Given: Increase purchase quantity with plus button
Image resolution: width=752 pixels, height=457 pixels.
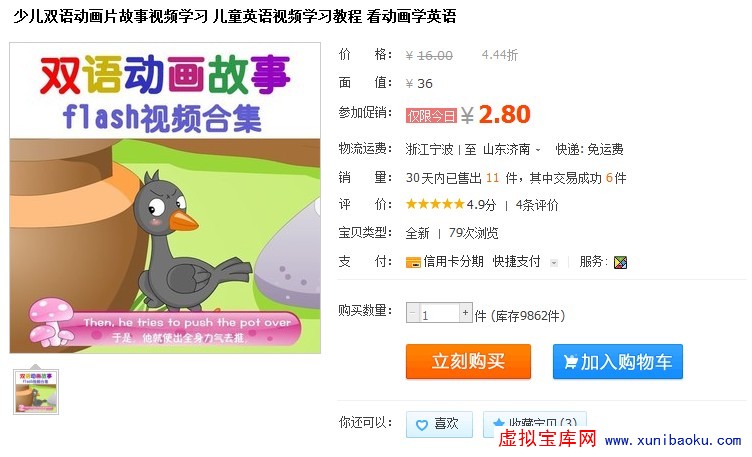Looking at the screenshot, I should [x=465, y=313].
